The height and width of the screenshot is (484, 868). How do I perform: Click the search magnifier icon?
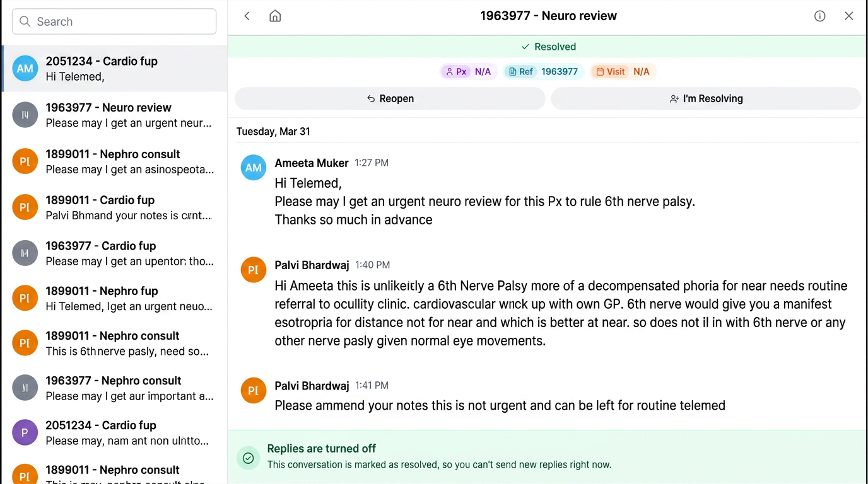(25, 21)
